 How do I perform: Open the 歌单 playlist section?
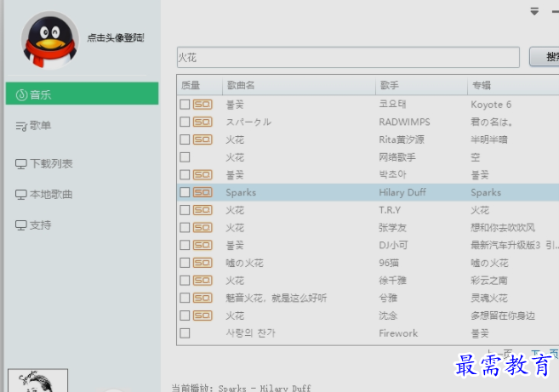pos(33,126)
